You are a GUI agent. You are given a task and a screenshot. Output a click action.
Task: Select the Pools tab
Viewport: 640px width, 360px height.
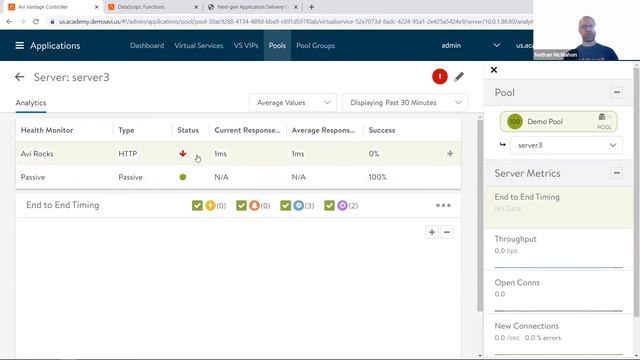tap(277, 45)
